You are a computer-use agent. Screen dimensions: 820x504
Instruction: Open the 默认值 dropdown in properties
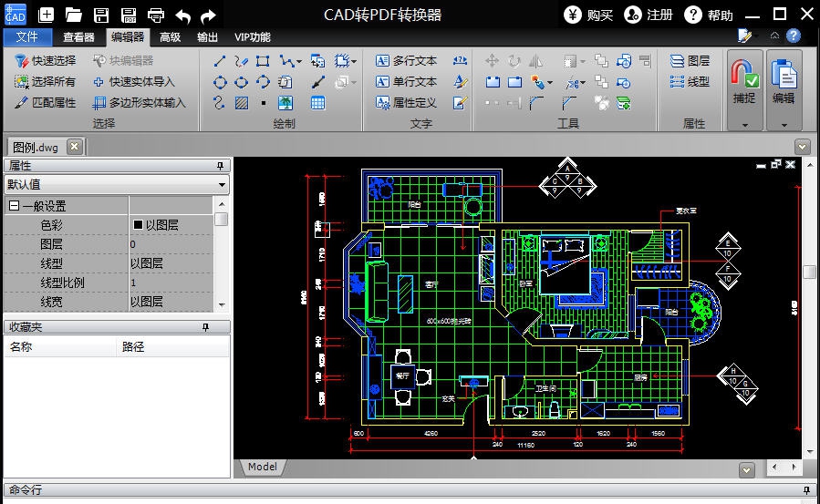coord(222,185)
